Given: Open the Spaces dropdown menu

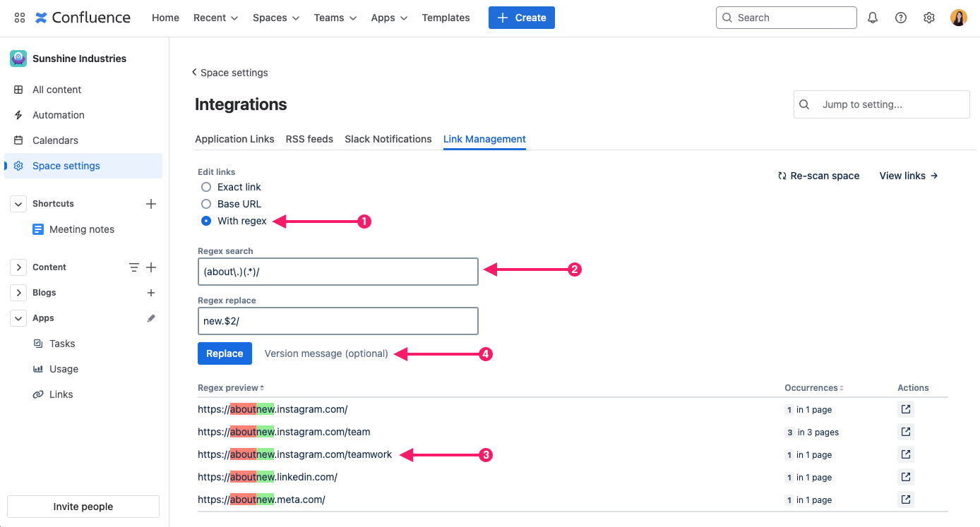Looking at the screenshot, I should pyautogui.click(x=275, y=18).
